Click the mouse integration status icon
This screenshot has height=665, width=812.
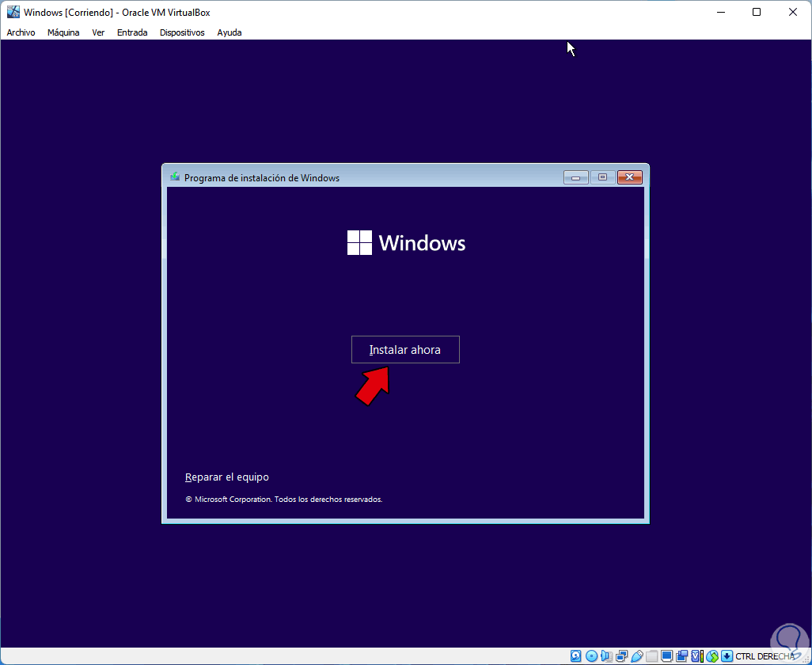pyautogui.click(x=712, y=656)
